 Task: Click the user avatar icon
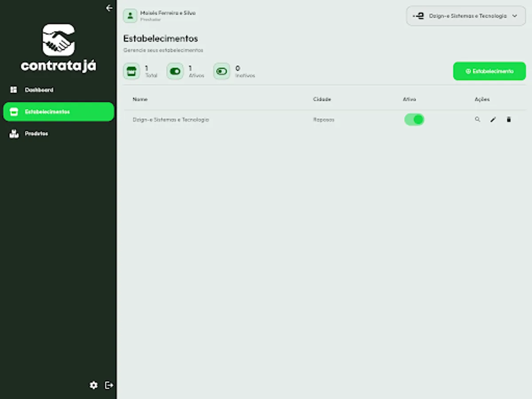click(x=130, y=16)
